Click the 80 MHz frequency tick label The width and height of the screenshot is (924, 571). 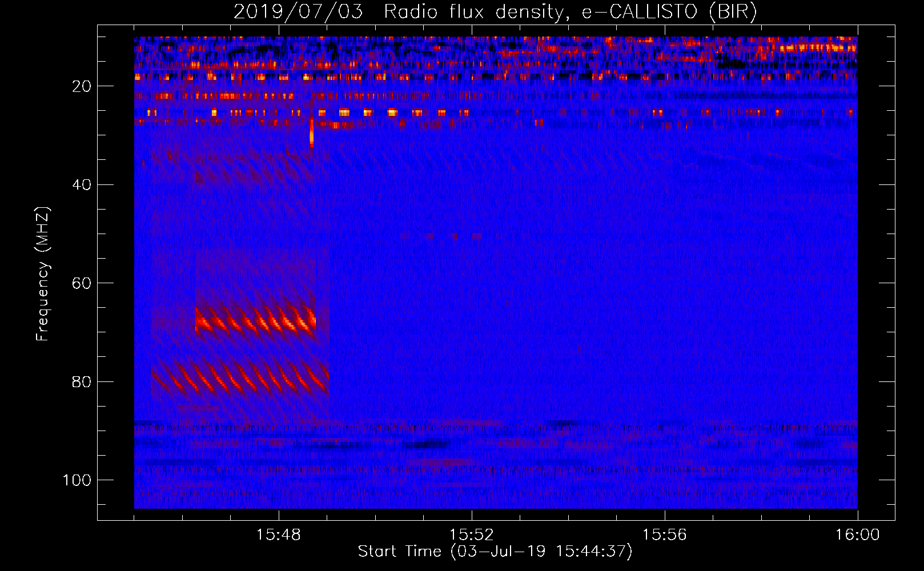coord(82,381)
